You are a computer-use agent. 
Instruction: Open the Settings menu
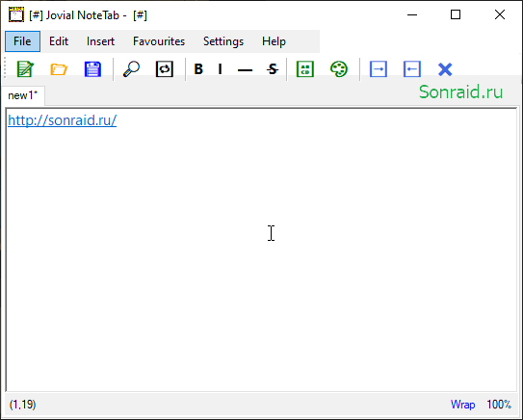click(223, 41)
